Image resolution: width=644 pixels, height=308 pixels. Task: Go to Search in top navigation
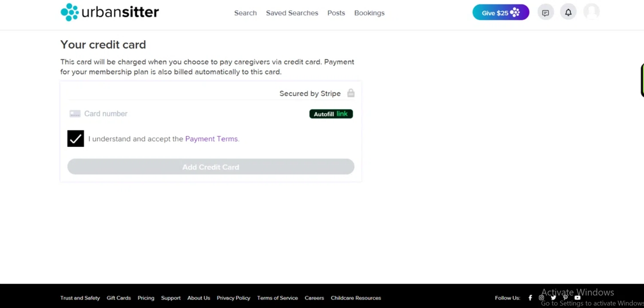246,13
